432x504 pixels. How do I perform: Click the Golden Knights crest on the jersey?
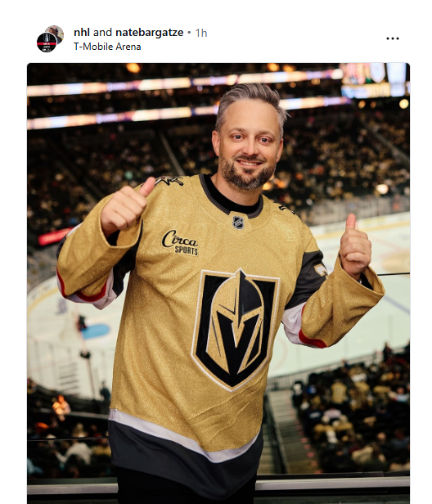click(x=236, y=330)
